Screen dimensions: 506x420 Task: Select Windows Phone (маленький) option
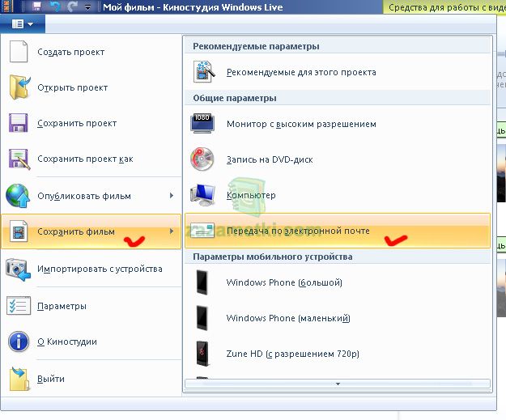click(288, 318)
